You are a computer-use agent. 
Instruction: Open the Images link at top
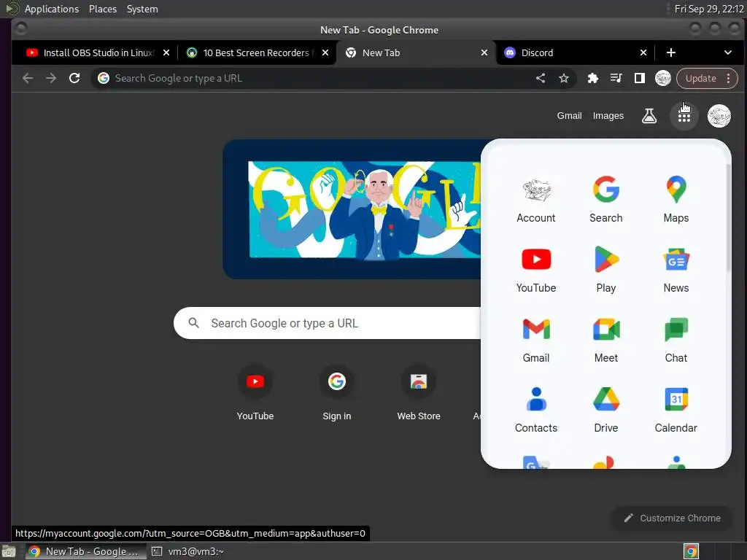[x=608, y=116]
